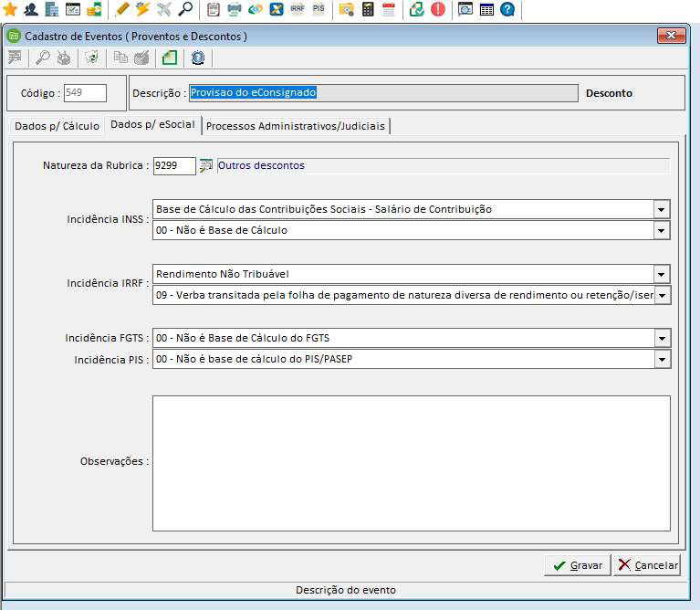Open the blue help question icon
The height and width of the screenshot is (610, 700).
click(507, 9)
